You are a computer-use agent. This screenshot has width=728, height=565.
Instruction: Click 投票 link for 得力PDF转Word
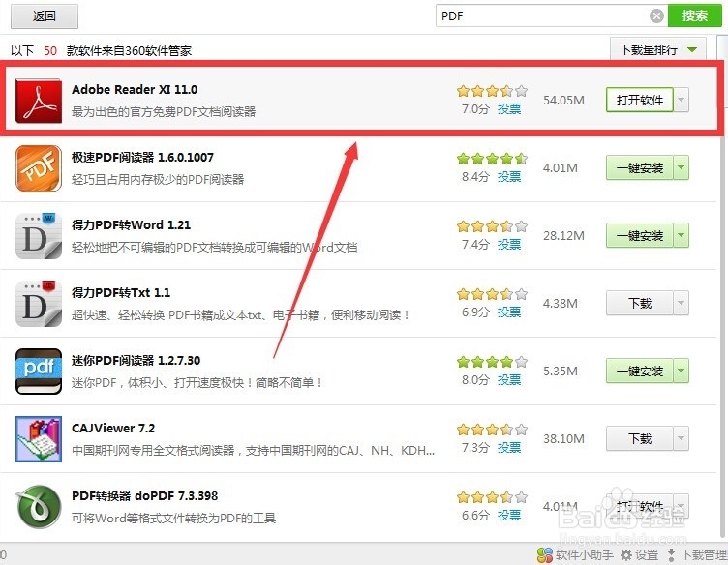509,245
